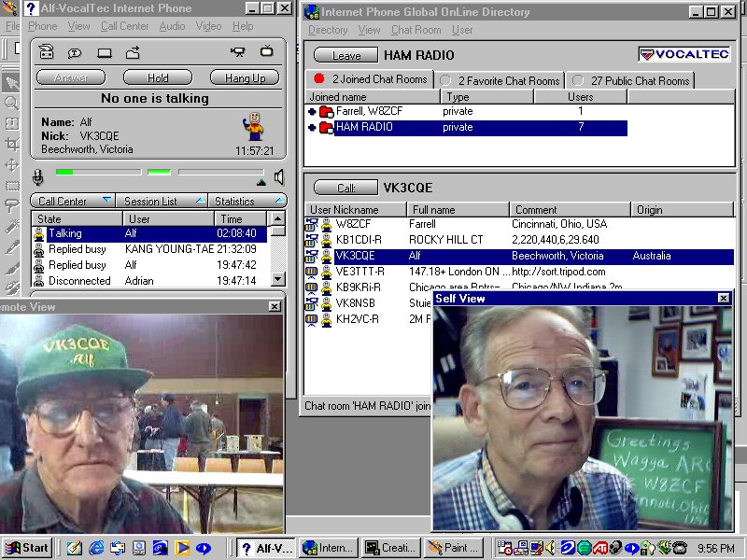Open the Call Center menu
Screen dimensions: 747x560
(124, 26)
